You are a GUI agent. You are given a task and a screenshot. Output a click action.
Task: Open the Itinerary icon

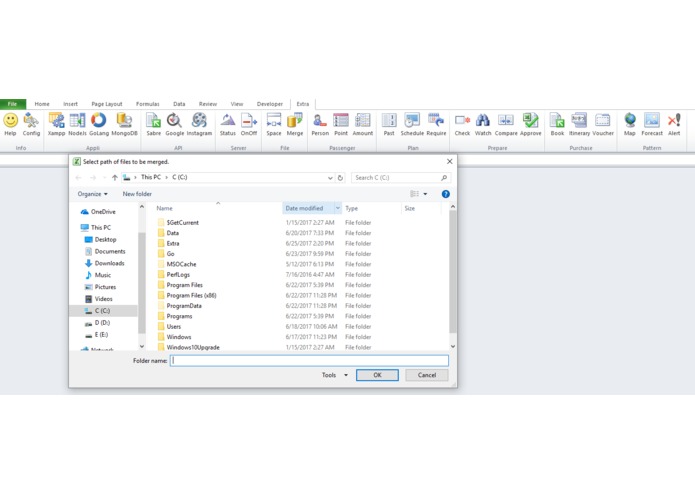pyautogui.click(x=579, y=120)
